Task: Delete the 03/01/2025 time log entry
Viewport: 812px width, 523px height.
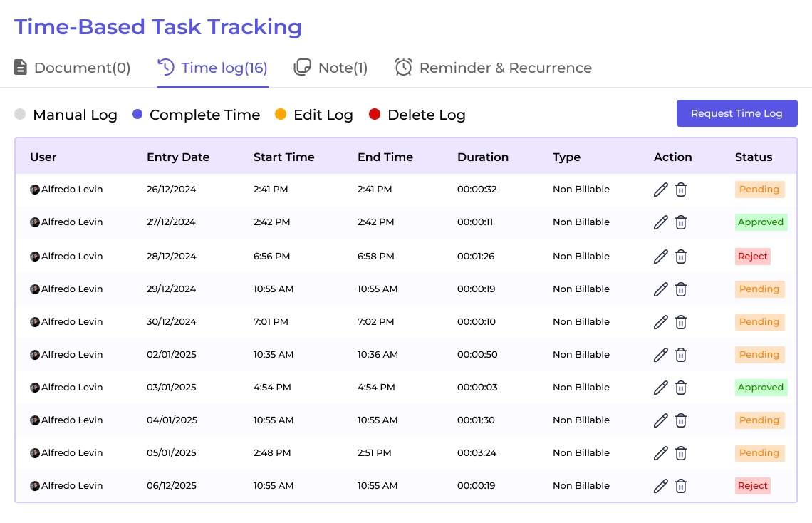Action: (x=681, y=388)
